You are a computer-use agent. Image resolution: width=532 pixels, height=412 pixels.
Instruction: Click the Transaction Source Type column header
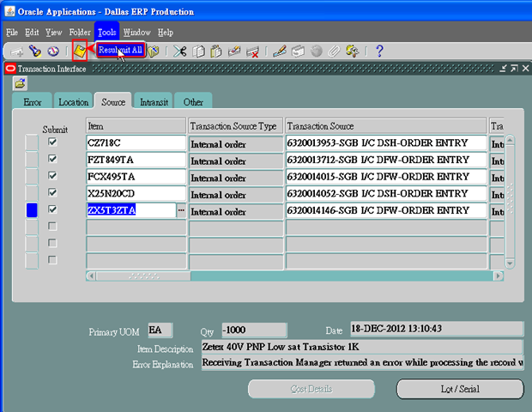[235, 126]
